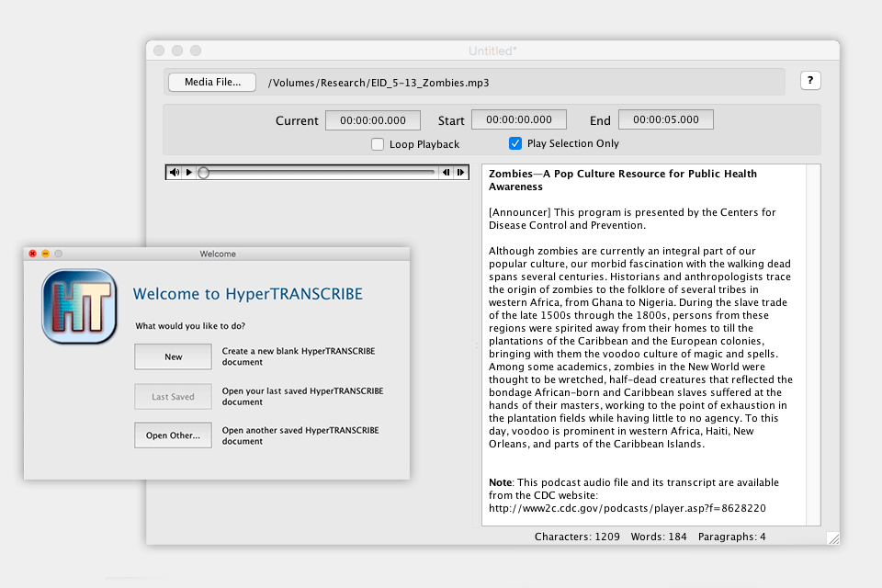Start playback with the play triangle
This screenshot has width=882, height=588.
tap(189, 172)
